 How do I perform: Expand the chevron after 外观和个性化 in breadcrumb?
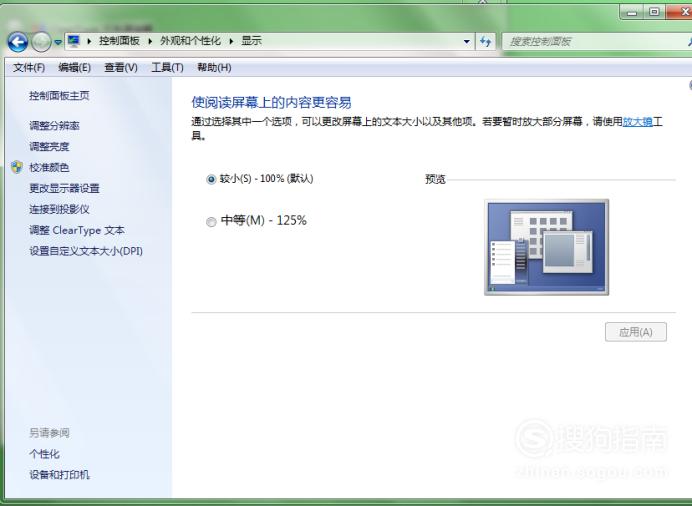[x=231, y=41]
